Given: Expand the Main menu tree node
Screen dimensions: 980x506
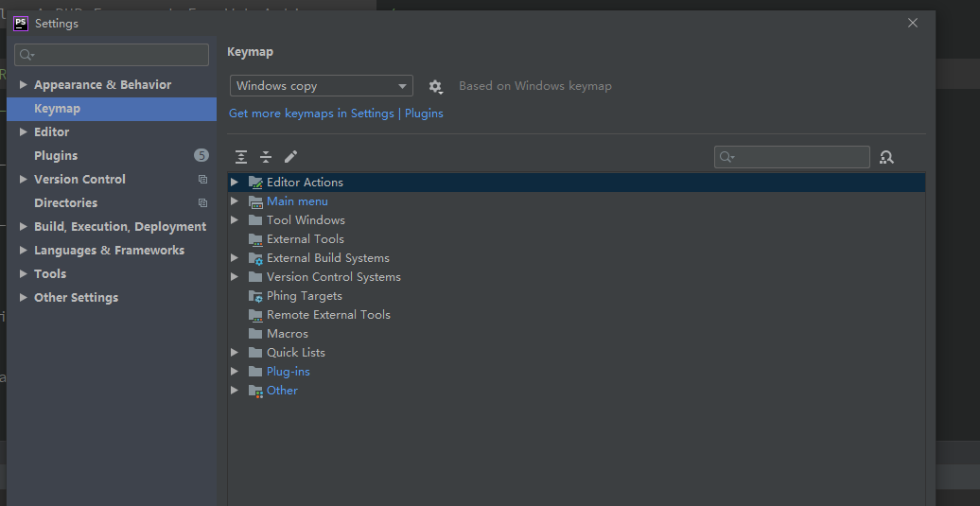Looking at the screenshot, I should point(235,201).
